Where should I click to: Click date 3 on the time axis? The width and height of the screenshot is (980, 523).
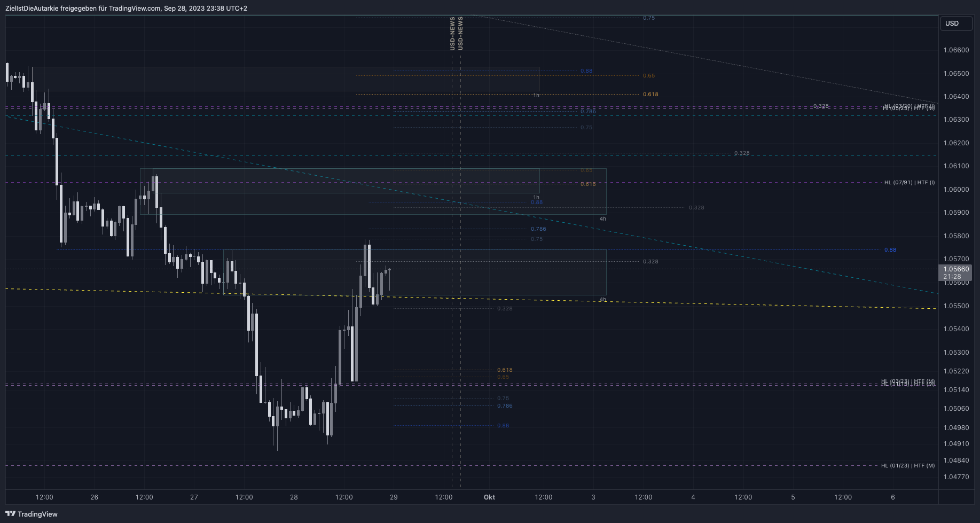[x=593, y=497]
